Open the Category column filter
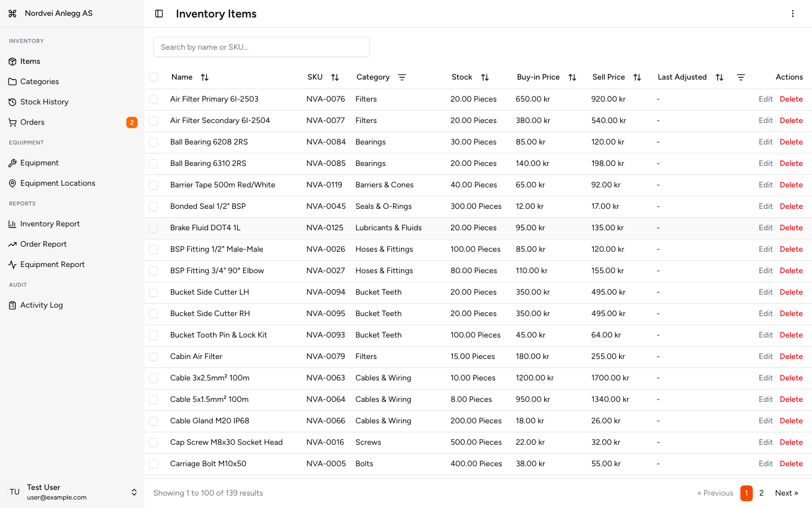 click(x=402, y=77)
